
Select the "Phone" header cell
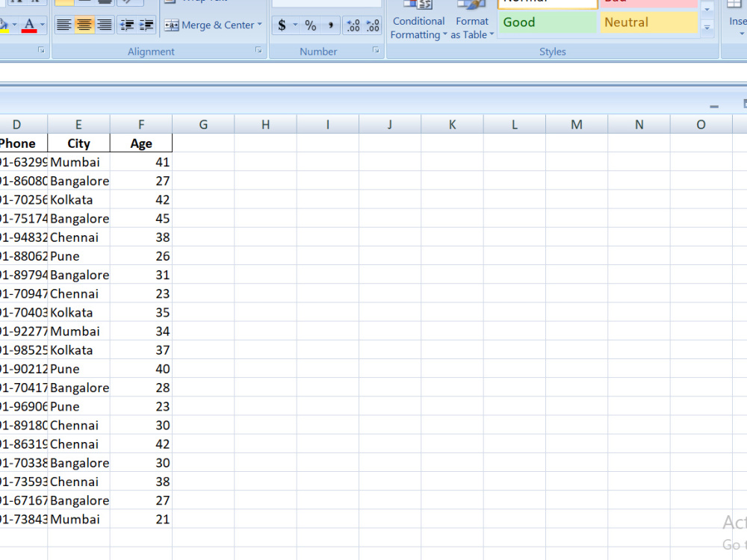coord(23,143)
